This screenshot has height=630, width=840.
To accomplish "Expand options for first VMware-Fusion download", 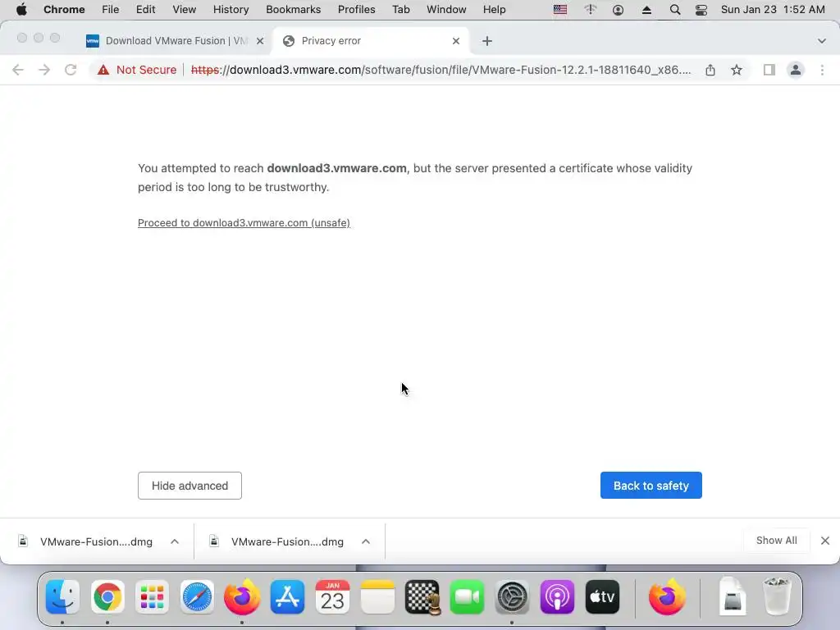I will pos(175,541).
